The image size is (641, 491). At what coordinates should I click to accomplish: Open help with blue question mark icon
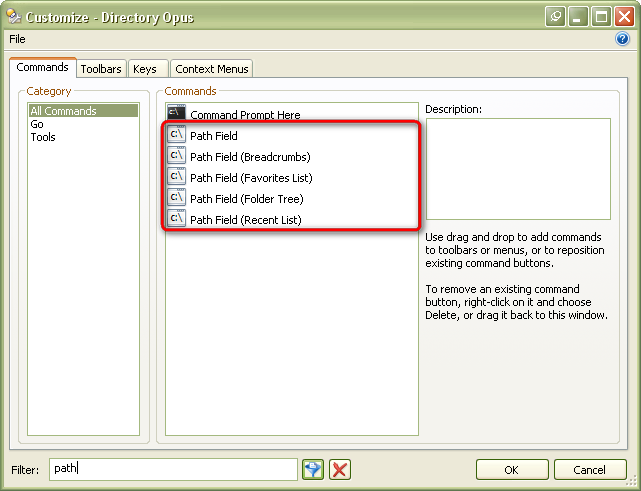coord(622,39)
